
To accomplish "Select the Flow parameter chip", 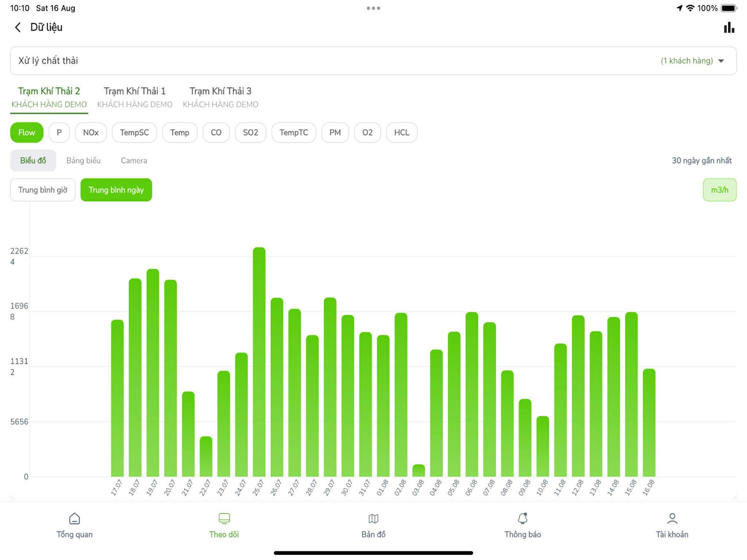I will pos(27,132).
